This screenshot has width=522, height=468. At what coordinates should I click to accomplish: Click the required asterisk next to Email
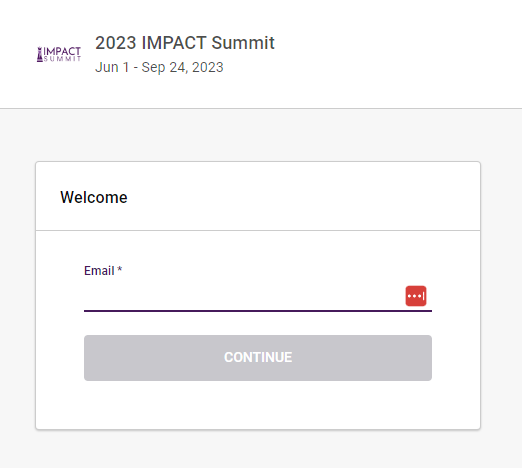(x=120, y=269)
